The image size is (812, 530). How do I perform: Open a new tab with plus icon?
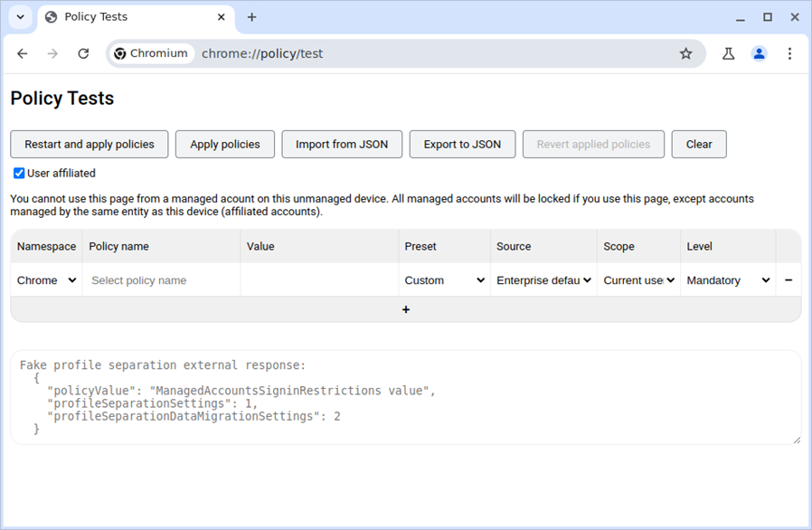click(x=251, y=17)
